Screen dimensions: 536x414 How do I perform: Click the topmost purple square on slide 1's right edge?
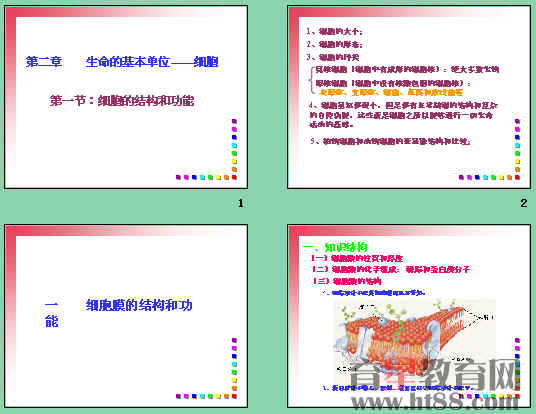(x=234, y=121)
